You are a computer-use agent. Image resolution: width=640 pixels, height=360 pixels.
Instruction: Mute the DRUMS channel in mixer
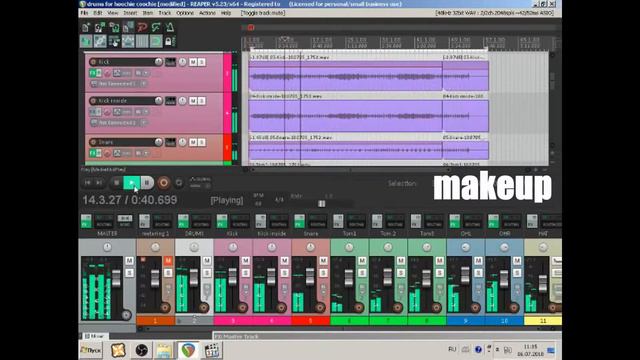[207, 261]
